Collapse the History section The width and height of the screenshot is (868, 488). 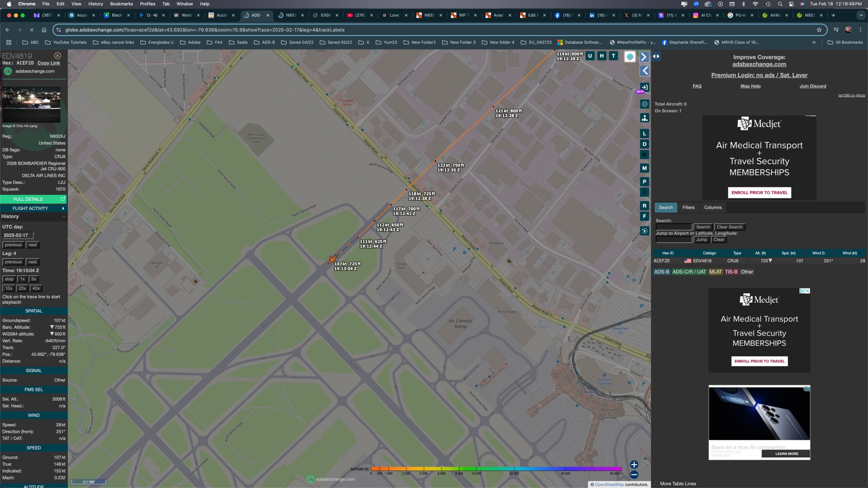click(x=63, y=217)
